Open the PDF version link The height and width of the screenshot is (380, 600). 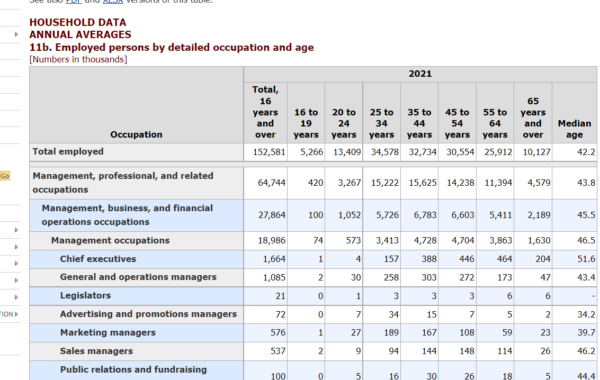(74, 1)
